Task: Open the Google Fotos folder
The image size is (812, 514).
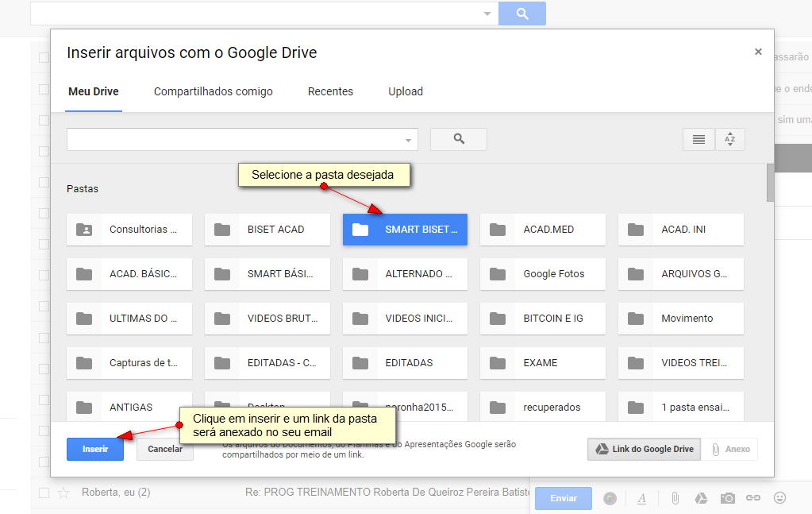Action: click(543, 274)
